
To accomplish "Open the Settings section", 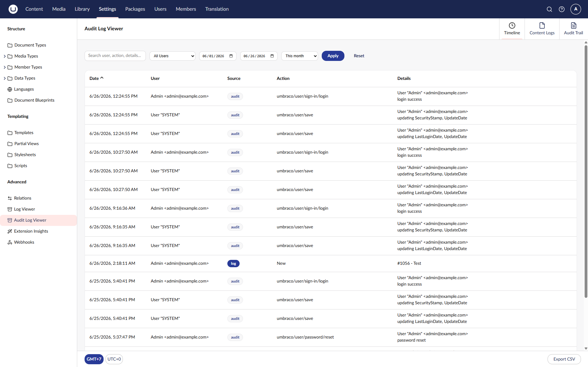I will [x=107, y=9].
